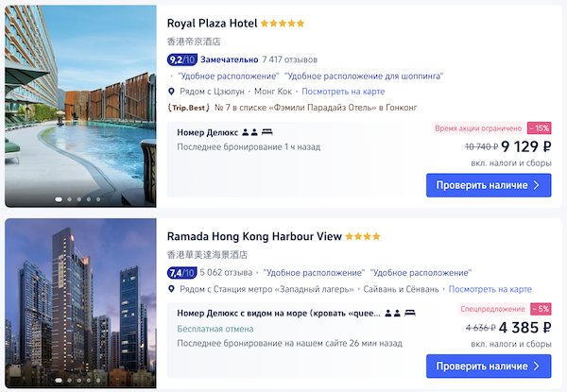This screenshot has width=567, height=392.
Task: Check availability for Ramada Hong Kong Harbour View
Action: 489,366
